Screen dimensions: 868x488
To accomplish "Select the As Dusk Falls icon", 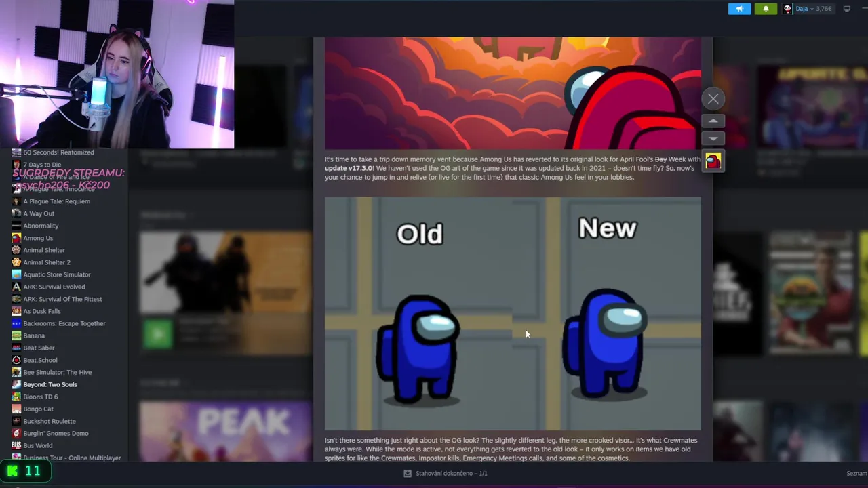I will tap(16, 311).
